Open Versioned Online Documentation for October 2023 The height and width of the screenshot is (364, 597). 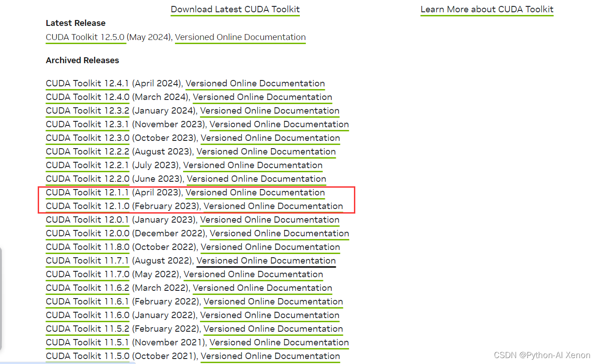tap(270, 138)
